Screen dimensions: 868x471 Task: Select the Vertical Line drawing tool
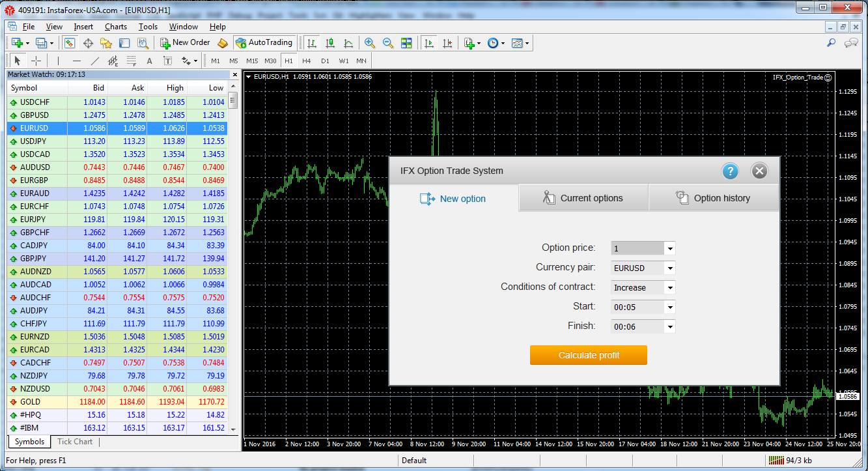(x=58, y=61)
